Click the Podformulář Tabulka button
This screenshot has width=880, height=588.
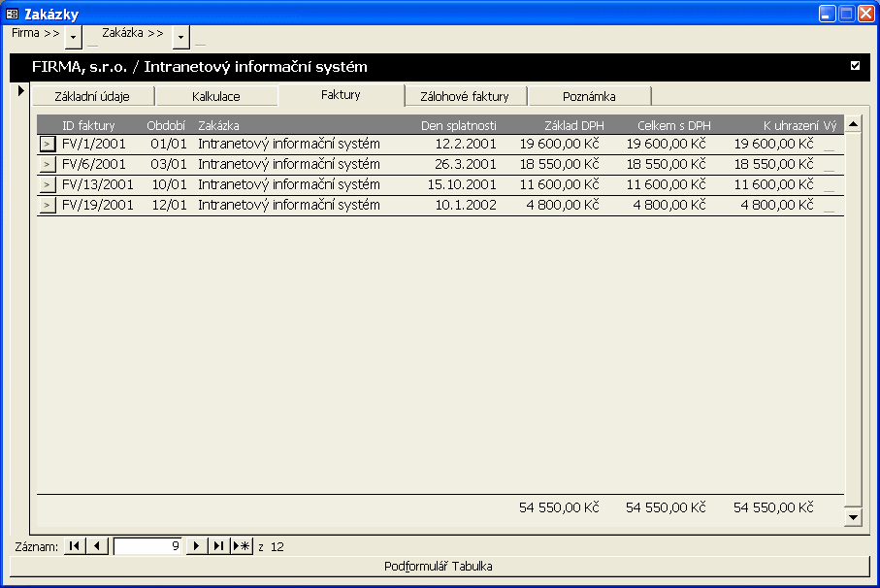point(440,566)
